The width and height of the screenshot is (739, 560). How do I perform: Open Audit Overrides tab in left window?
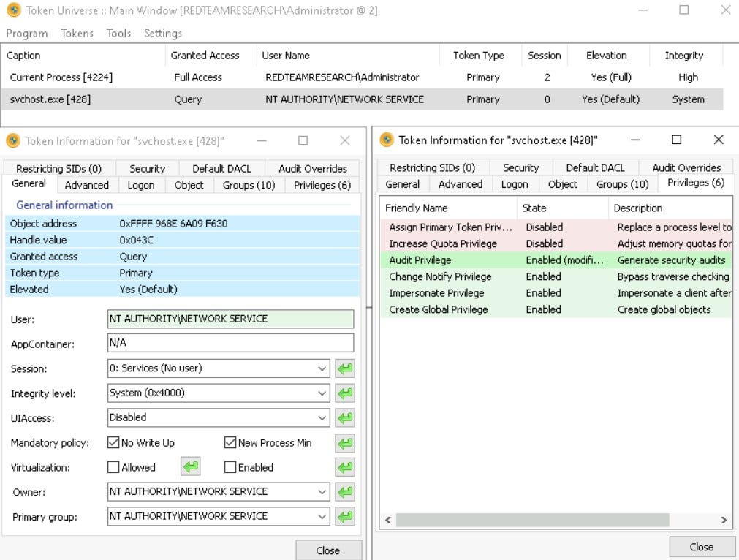[312, 169]
